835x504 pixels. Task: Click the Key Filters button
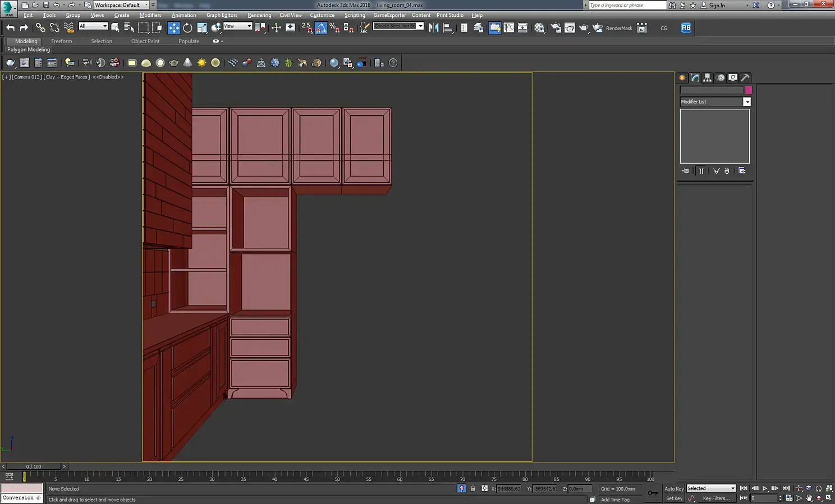click(x=716, y=498)
